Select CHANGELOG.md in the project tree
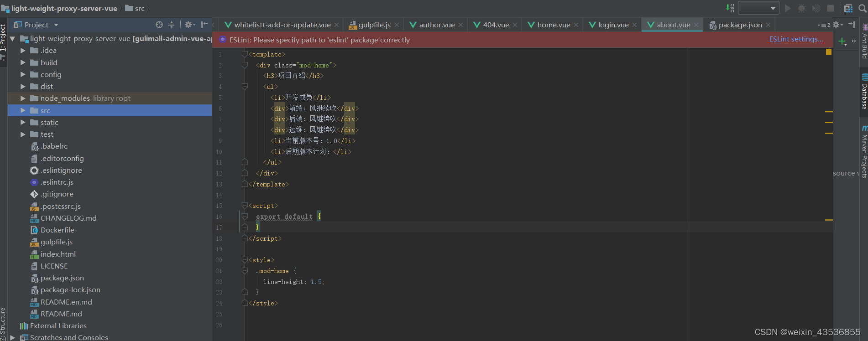868x341 pixels. (x=68, y=218)
